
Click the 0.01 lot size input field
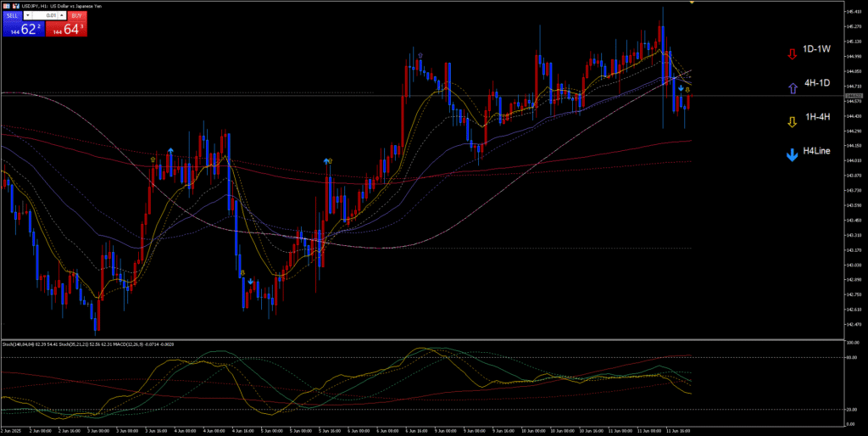[47, 15]
